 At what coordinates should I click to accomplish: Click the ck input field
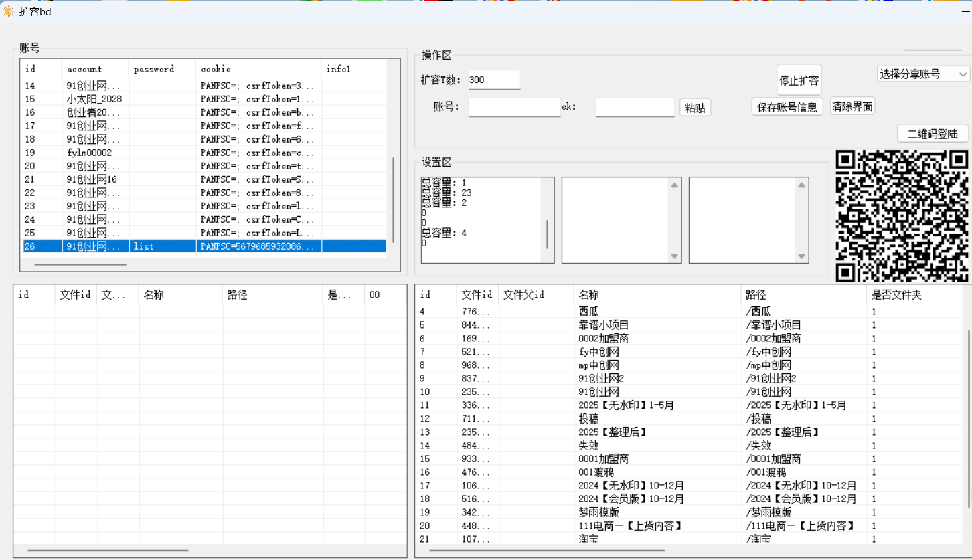point(634,107)
